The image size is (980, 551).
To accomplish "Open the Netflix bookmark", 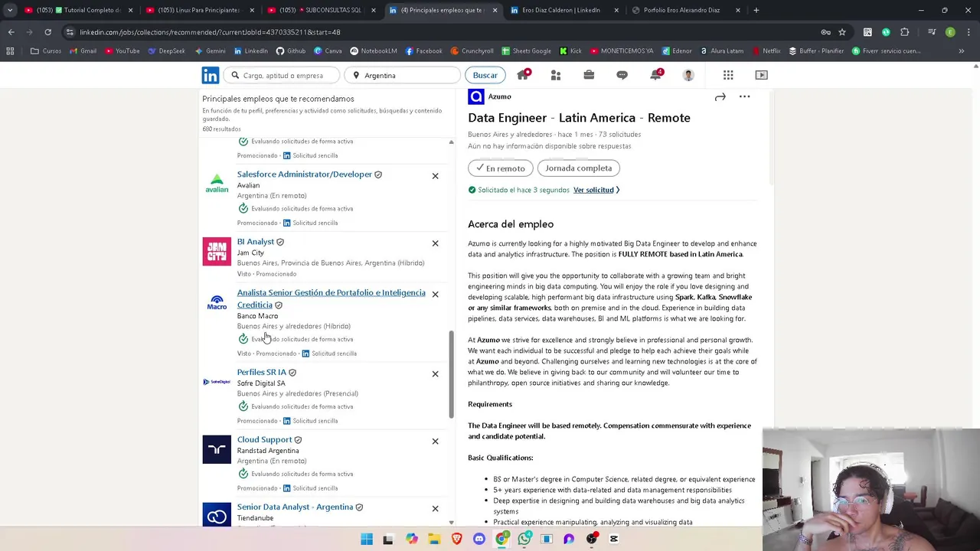I will coord(766,51).
